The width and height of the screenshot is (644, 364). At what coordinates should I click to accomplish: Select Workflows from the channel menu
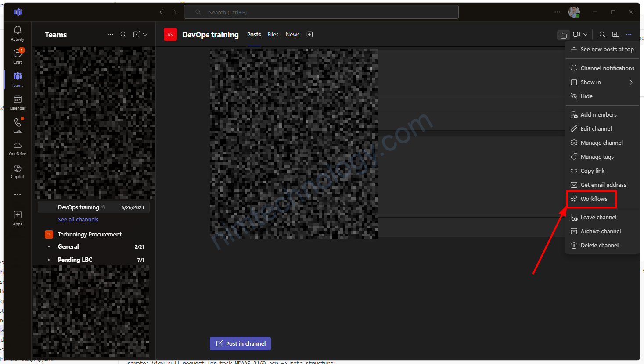pyautogui.click(x=594, y=199)
